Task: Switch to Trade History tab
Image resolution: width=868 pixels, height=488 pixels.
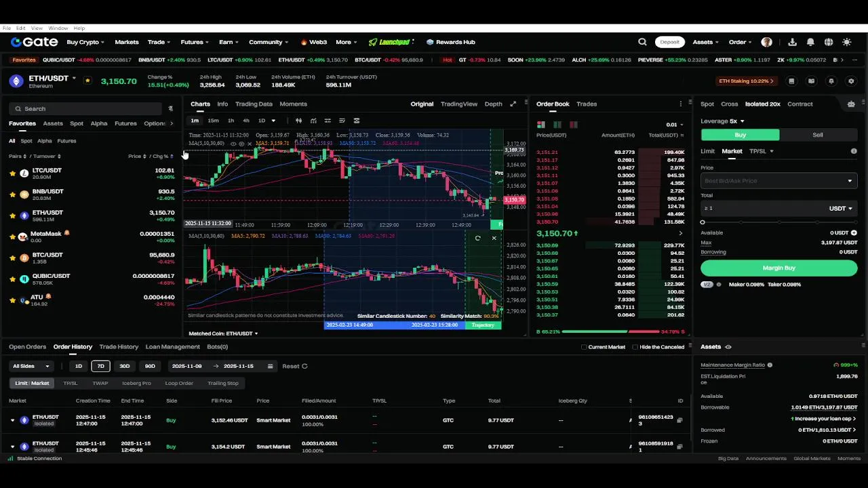Action: coord(119,347)
